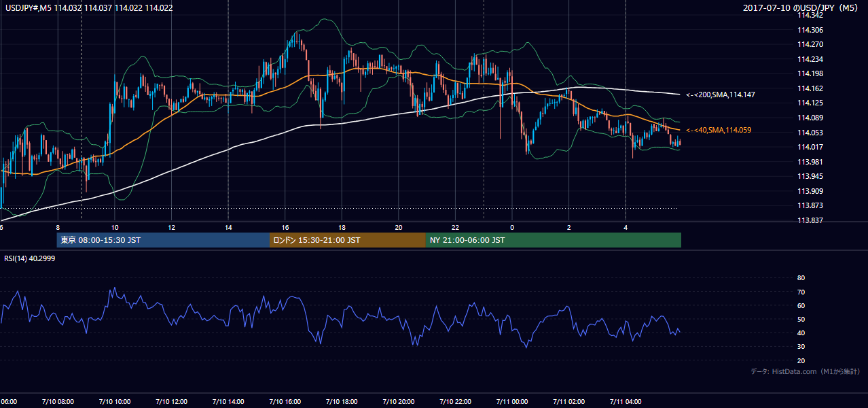
Task: Click the 7/10 14:00 timeline label
Action: coord(228,402)
